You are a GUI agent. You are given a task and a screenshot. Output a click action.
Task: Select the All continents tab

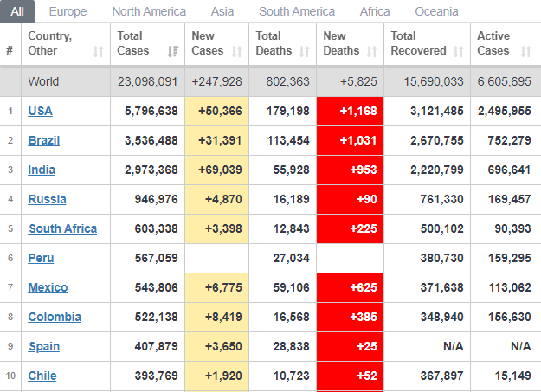click(17, 11)
